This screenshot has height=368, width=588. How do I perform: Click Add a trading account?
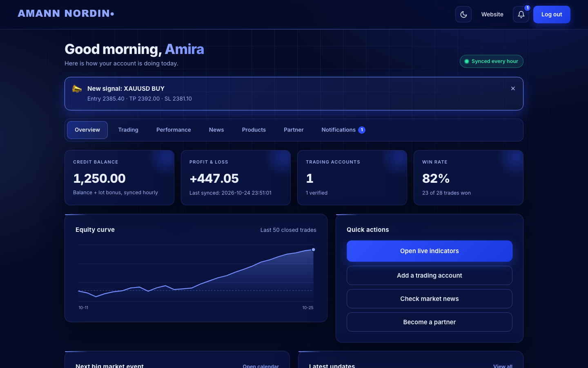(430, 276)
